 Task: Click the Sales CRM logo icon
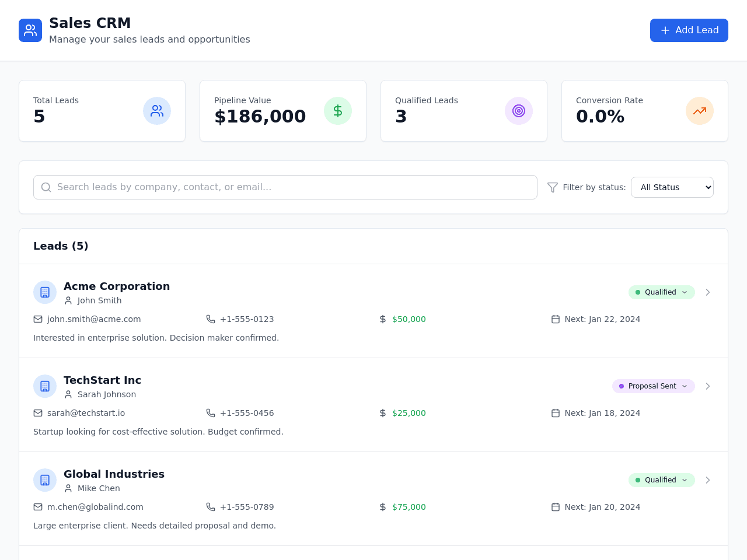[30, 30]
